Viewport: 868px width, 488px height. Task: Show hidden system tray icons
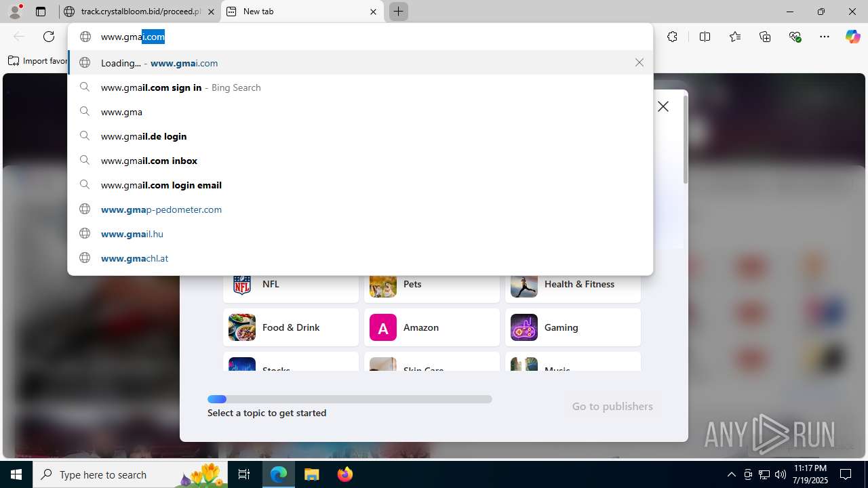pyautogui.click(x=731, y=474)
